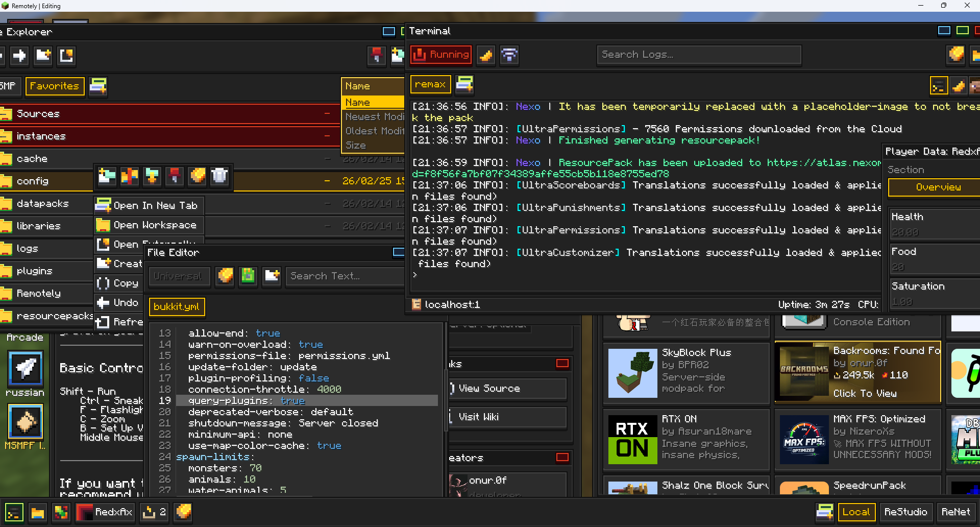Open the Overview section dropdown
980x527 pixels.
934,187
